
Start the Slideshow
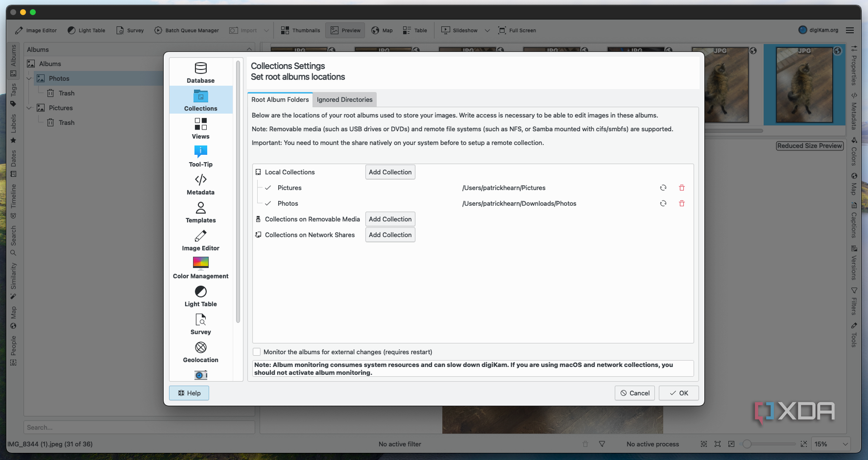click(x=459, y=31)
